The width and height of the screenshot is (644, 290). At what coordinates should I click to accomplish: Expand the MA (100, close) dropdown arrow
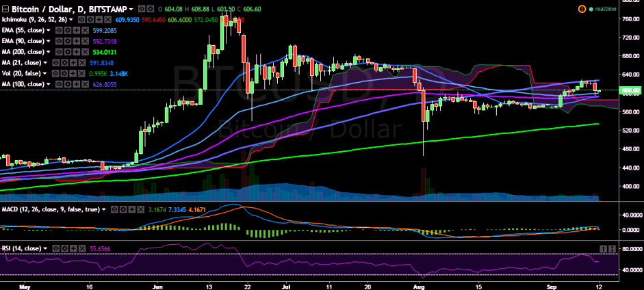coord(49,84)
